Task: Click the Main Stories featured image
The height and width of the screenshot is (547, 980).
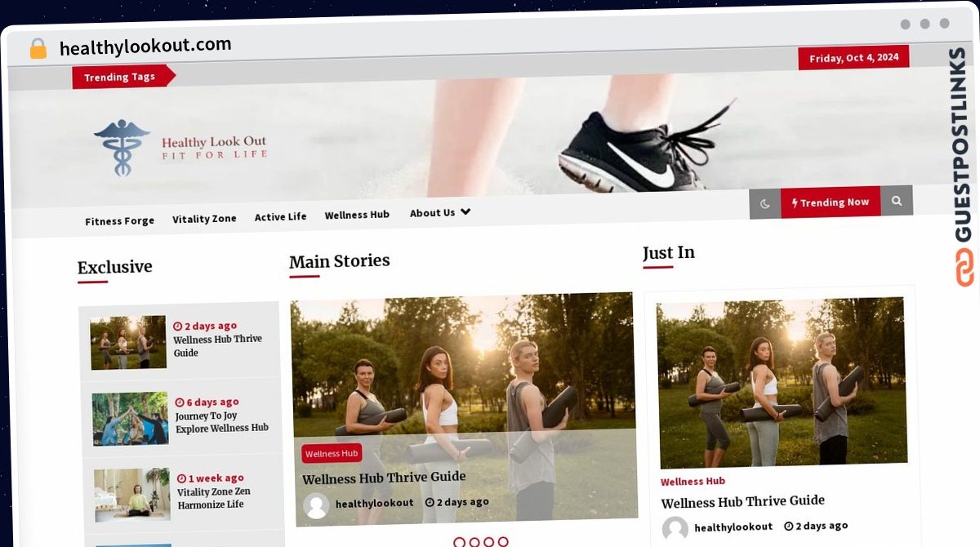Action: click(464, 408)
